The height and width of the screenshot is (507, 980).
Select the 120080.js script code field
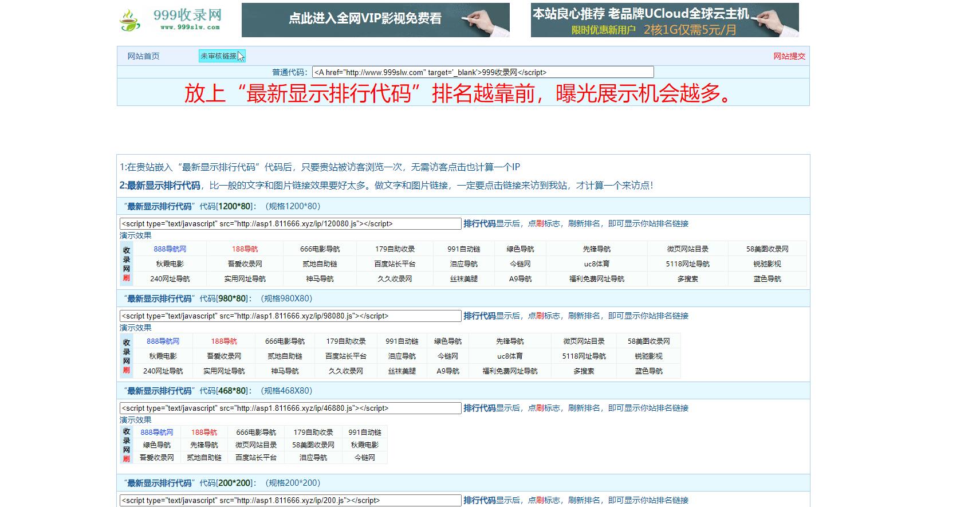pos(290,223)
